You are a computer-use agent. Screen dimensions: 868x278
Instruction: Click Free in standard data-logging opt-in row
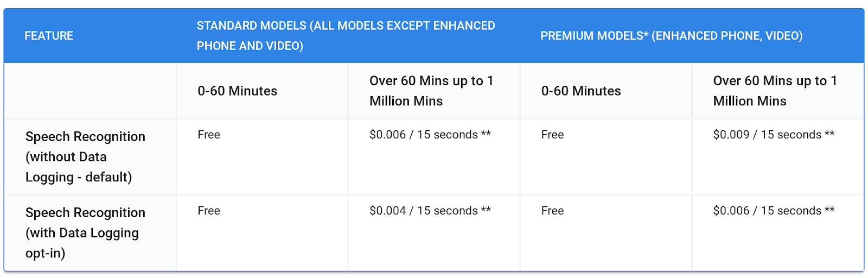(209, 211)
